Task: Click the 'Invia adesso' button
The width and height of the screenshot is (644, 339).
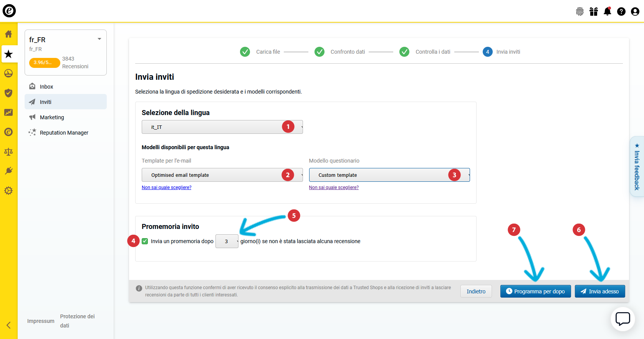Action: click(599, 291)
